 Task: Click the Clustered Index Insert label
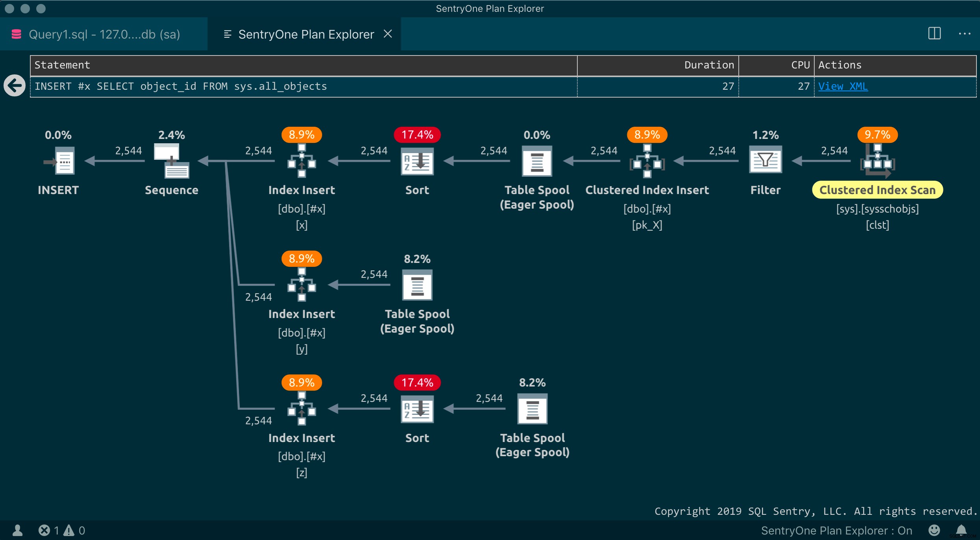tap(647, 190)
